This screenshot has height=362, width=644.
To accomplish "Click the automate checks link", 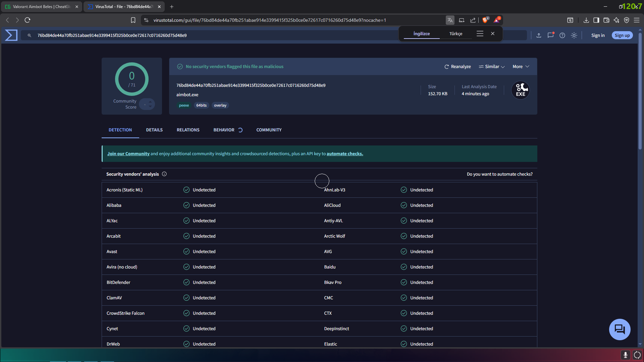I will pos(345,154).
